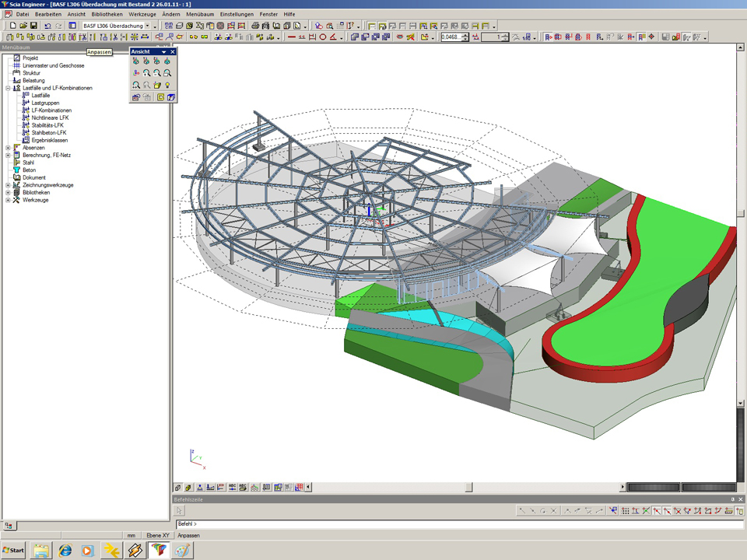This screenshot has height=560, width=747.
Task: Select LF-Kombinationen in the tree
Action: click(x=51, y=110)
